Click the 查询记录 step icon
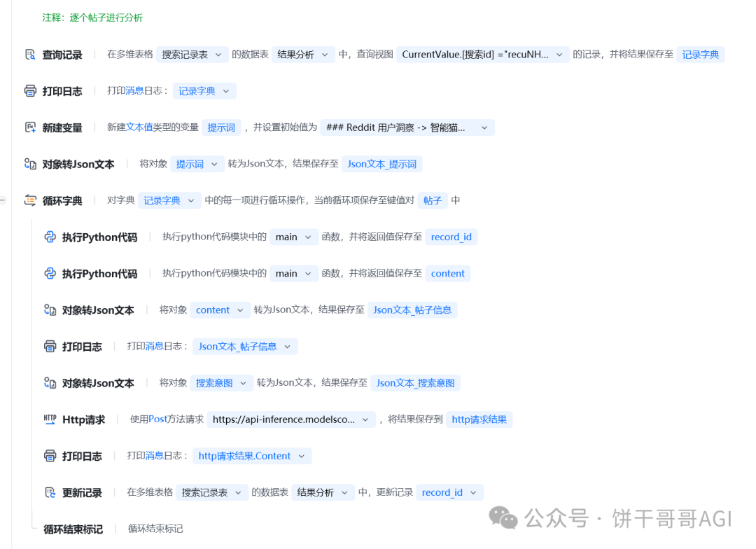This screenshot has height=549, width=756. 30,55
